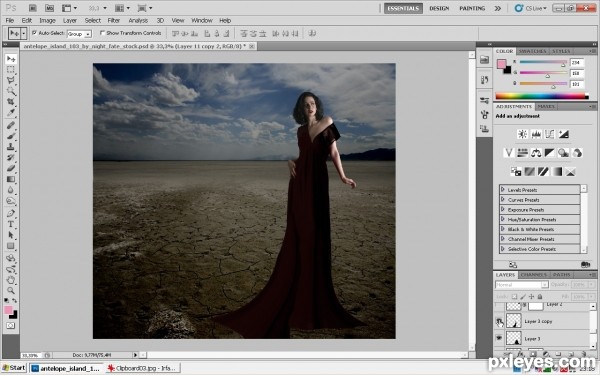Select the History Brush tool

tap(11, 158)
